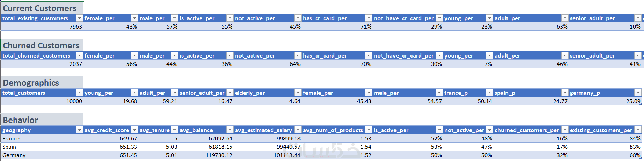The width and height of the screenshot is (644, 161).
Task: Open the germany_p filter dropdown
Action: [638, 93]
